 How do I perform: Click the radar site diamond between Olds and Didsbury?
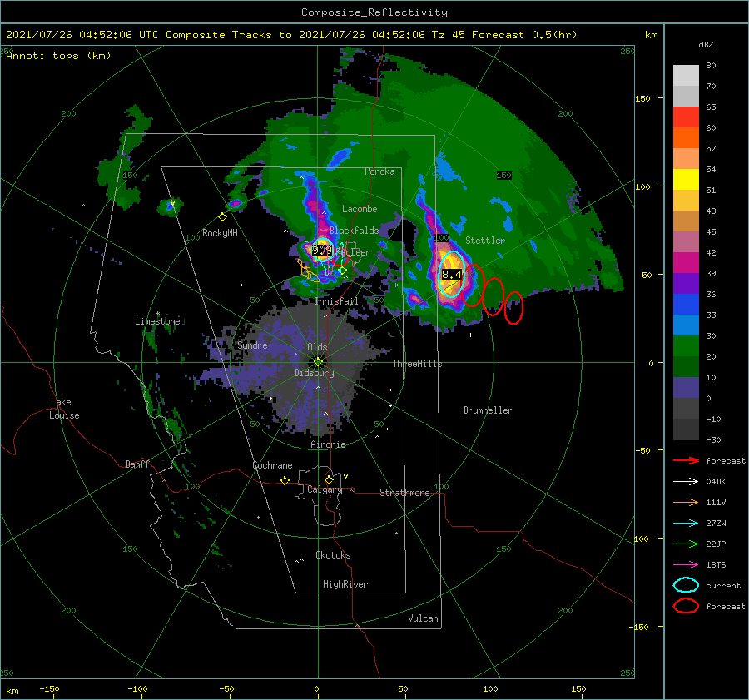click(318, 362)
